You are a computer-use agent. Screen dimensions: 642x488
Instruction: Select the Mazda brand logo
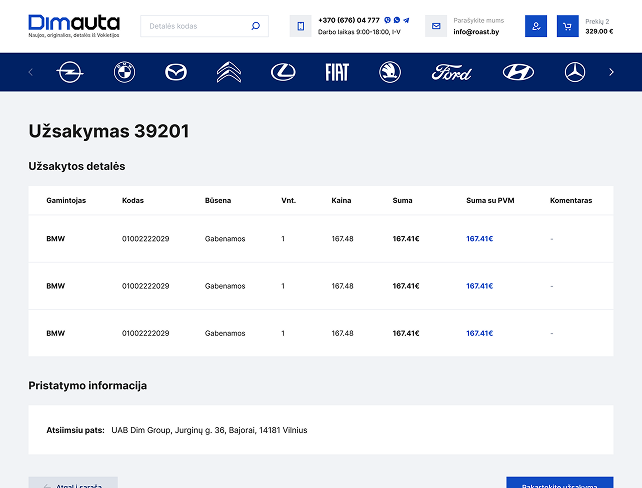(176, 72)
